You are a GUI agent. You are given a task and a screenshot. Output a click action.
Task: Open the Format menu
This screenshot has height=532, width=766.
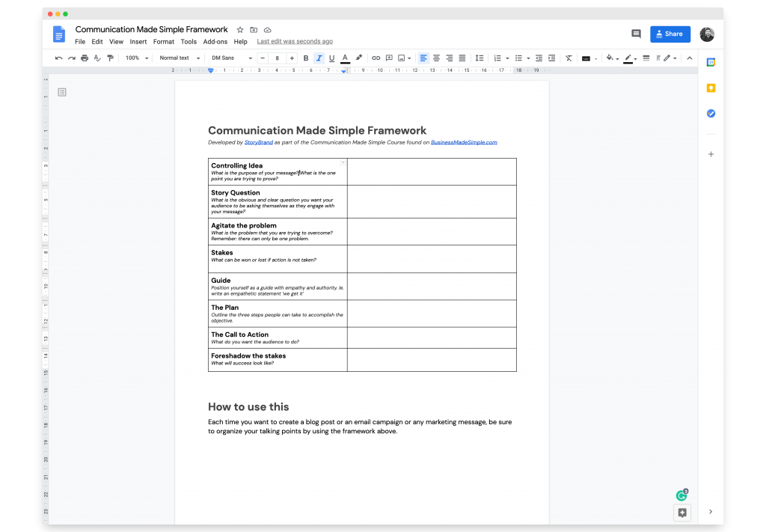coord(164,41)
